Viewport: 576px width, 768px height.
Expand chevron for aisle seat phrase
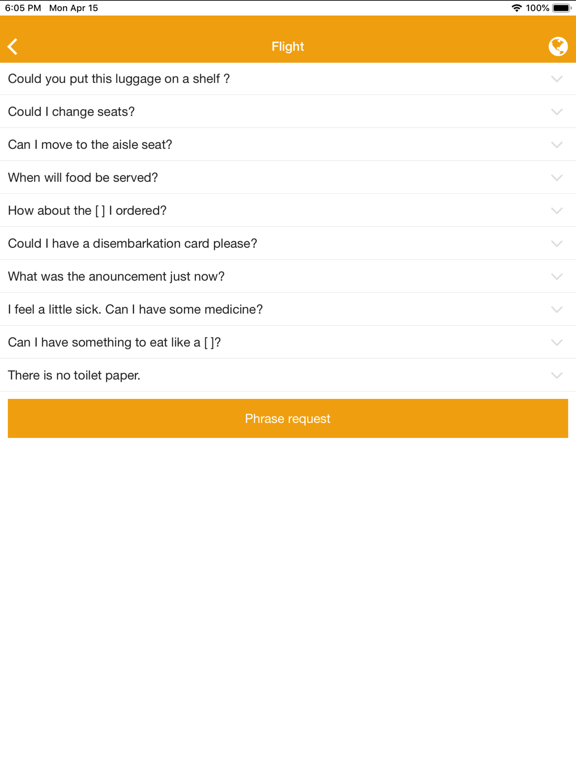(557, 144)
